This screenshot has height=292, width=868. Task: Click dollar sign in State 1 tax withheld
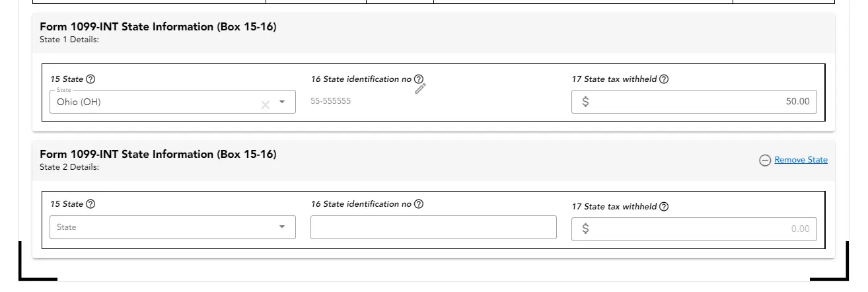tap(585, 102)
